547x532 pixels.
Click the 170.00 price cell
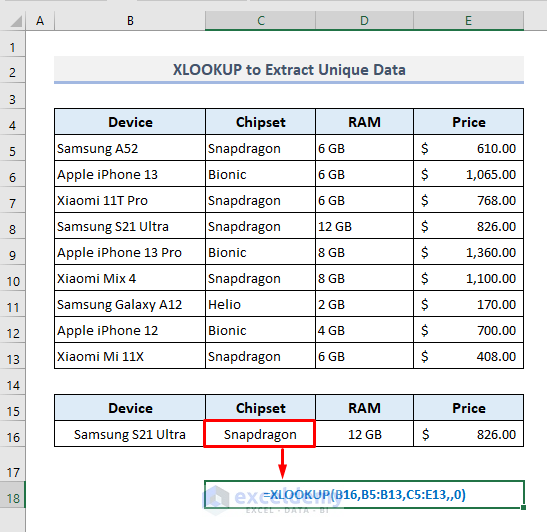point(469,304)
